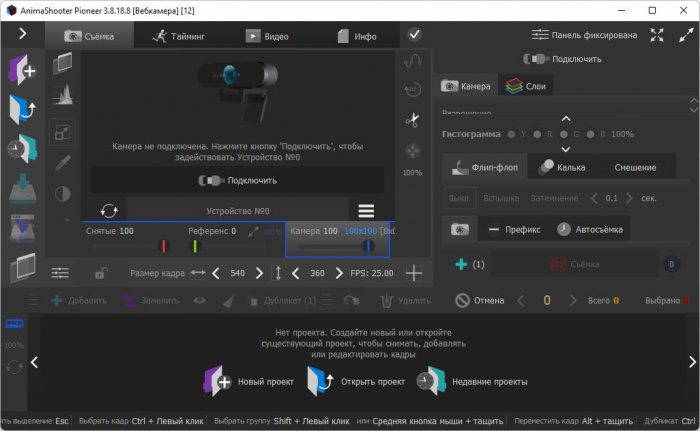
Task: Click the frames window icon at sidebar bottom
Action: (22, 267)
